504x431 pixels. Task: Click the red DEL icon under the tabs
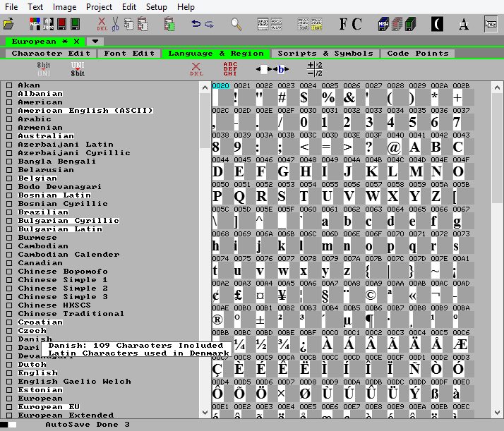(x=196, y=69)
